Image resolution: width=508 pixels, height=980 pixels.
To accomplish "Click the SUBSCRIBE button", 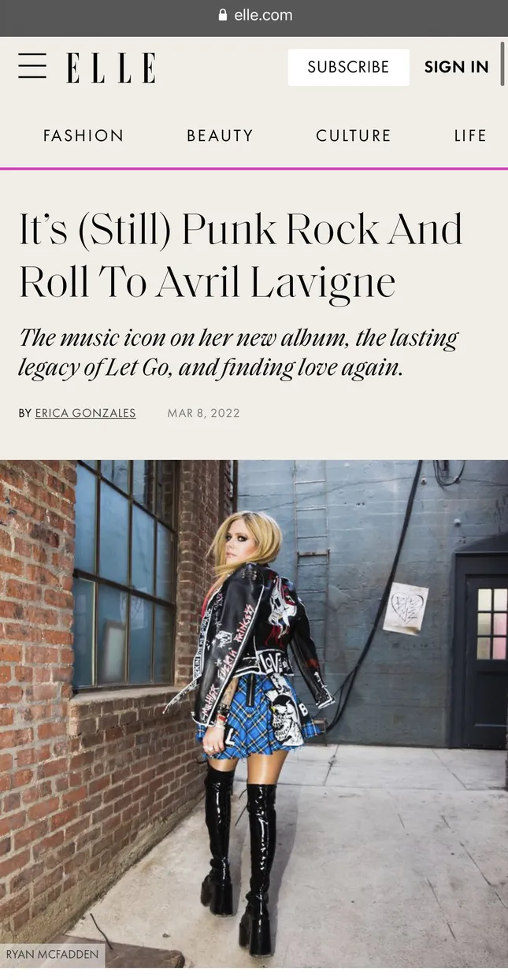I will pyautogui.click(x=348, y=67).
